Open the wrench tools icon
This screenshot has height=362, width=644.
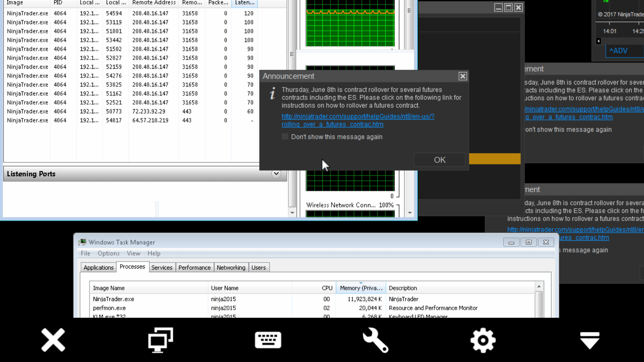tap(375, 340)
